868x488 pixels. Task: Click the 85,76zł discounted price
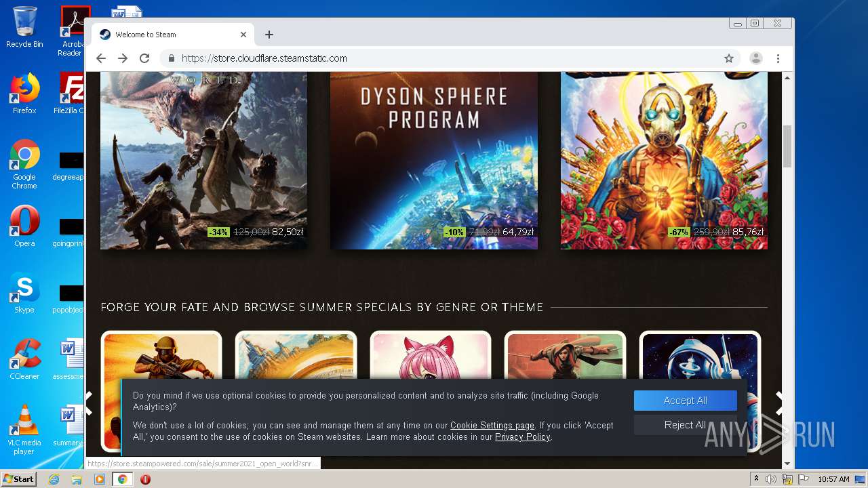(x=748, y=232)
